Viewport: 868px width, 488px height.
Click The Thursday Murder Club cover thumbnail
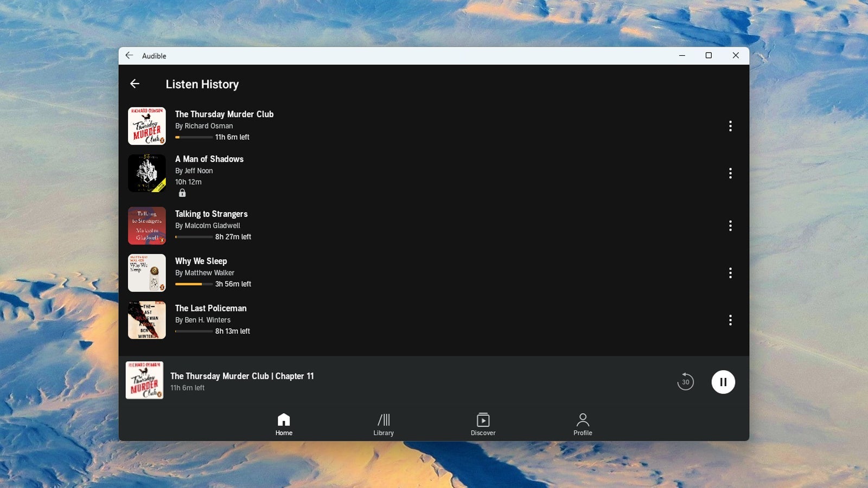pos(146,126)
